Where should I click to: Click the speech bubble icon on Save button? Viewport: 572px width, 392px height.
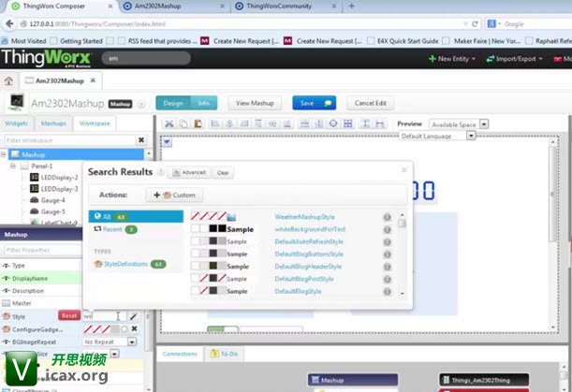328,103
